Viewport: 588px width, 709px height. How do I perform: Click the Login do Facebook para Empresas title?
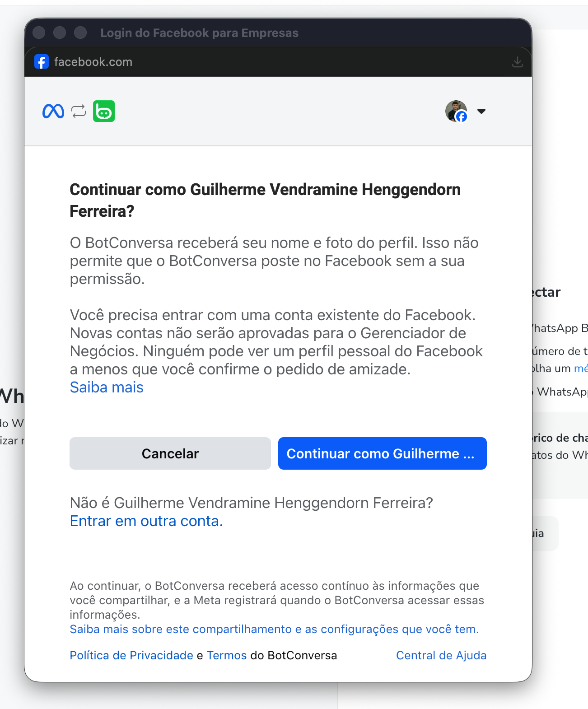199,33
